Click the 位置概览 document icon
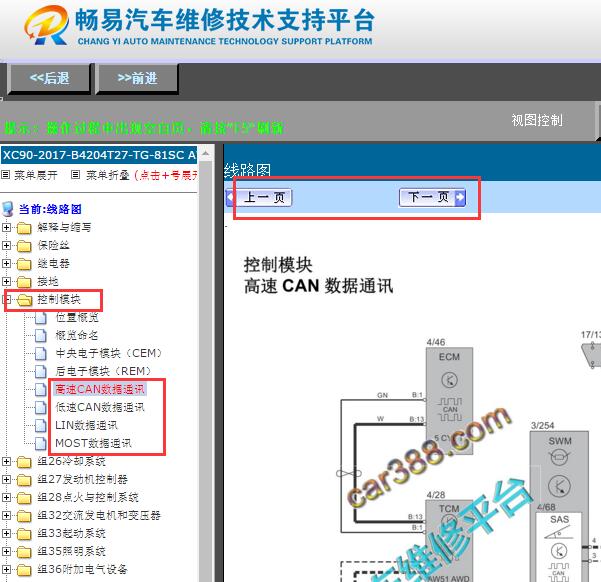The width and height of the screenshot is (601, 582). pyautogui.click(x=41, y=317)
